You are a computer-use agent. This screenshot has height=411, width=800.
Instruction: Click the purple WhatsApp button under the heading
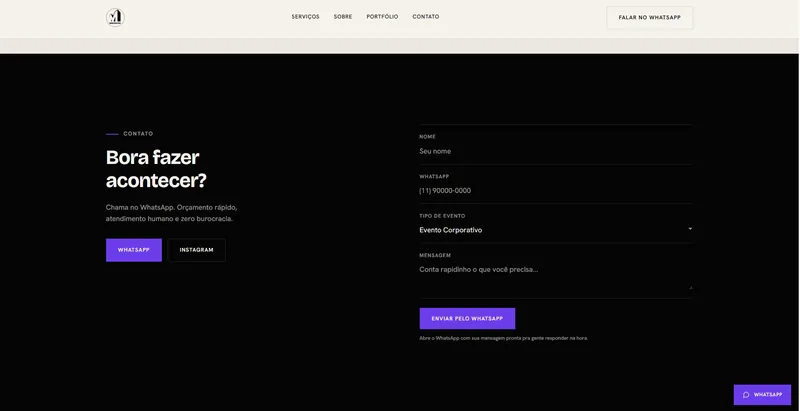click(134, 250)
